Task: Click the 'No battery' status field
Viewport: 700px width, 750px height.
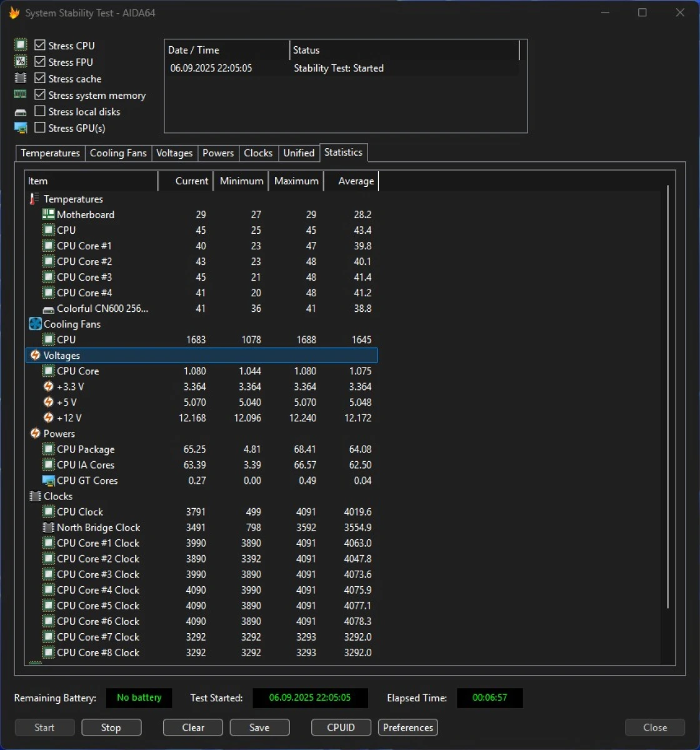Action: pos(139,697)
